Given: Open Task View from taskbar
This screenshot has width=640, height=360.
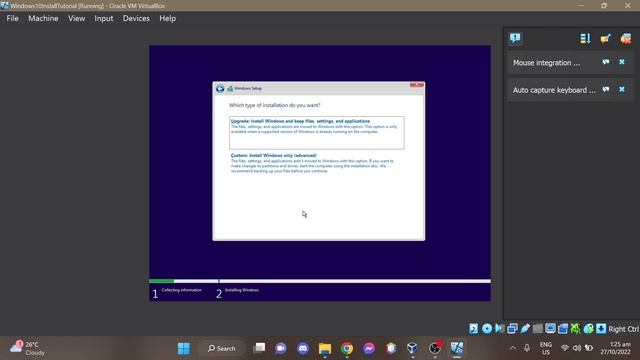Looking at the screenshot, I should pos(259,348).
